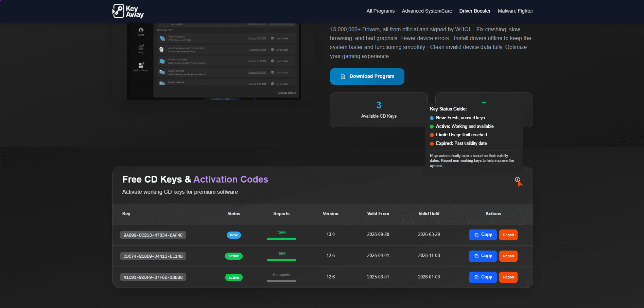Copy the A1C91-92DF9 key
Screen dimensions: 644x308
pyautogui.click(x=483, y=277)
